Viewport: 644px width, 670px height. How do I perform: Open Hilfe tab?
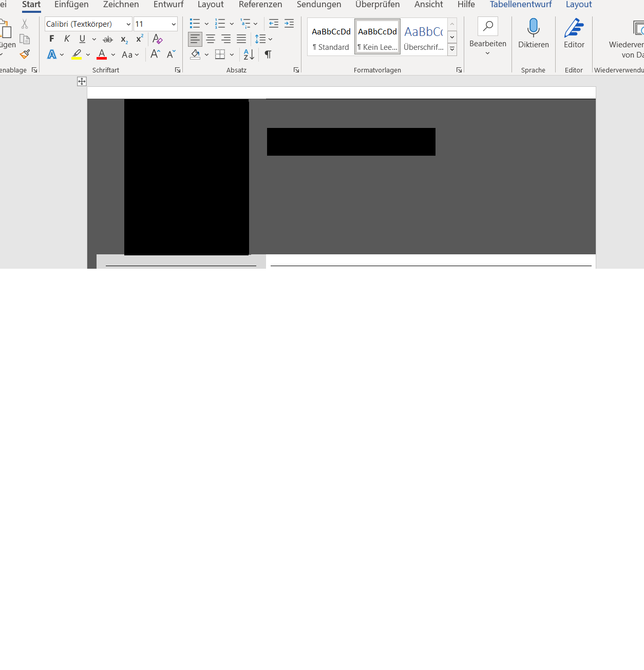coord(466,5)
